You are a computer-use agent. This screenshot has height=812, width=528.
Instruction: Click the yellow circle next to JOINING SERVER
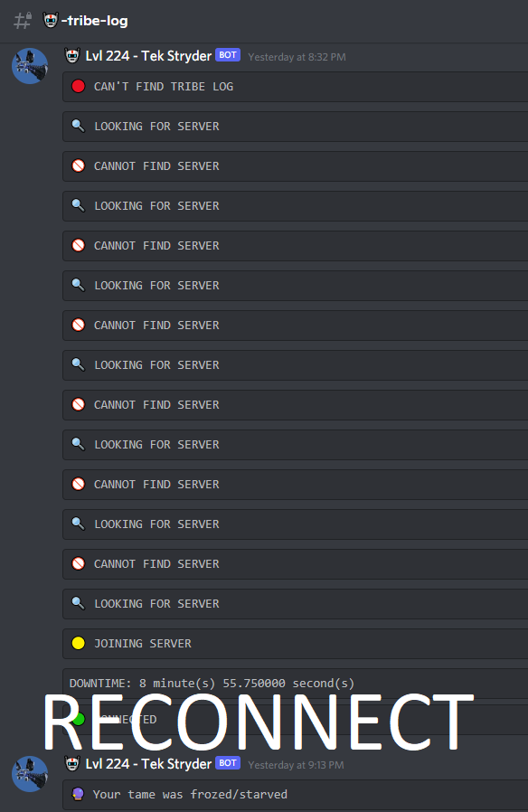[78, 643]
